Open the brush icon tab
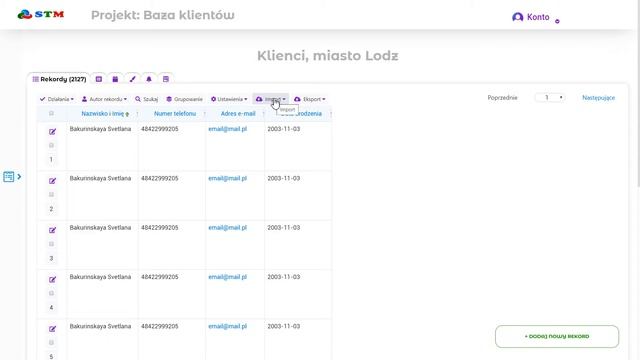The image size is (640, 360). click(x=132, y=79)
